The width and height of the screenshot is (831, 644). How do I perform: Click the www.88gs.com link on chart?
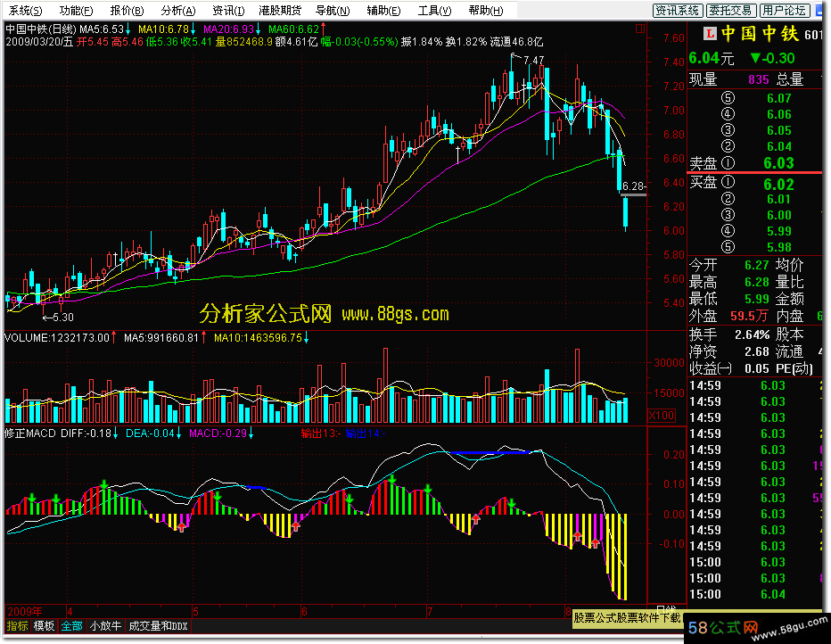[x=395, y=314]
